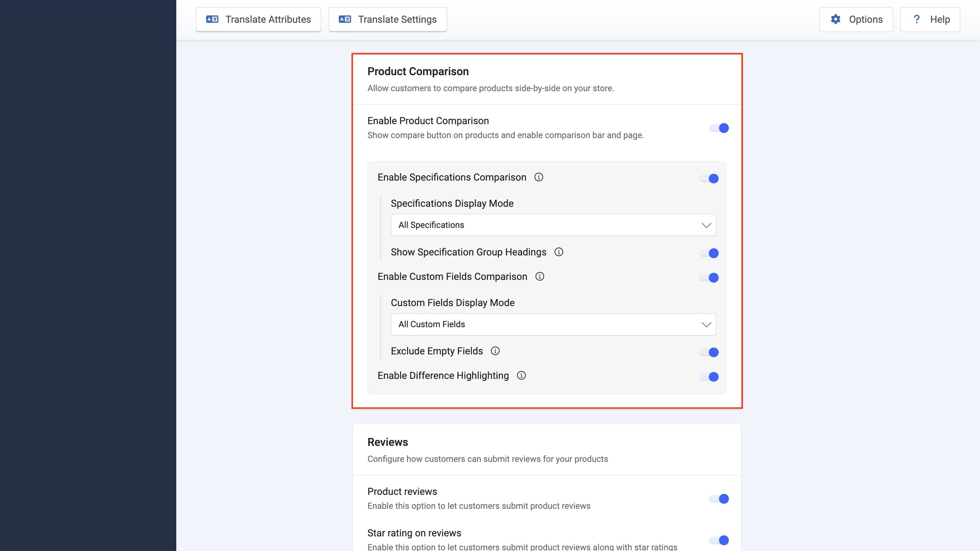This screenshot has width=980, height=551.
Task: Click info icon beside Enable Difference Highlighting
Action: (521, 376)
